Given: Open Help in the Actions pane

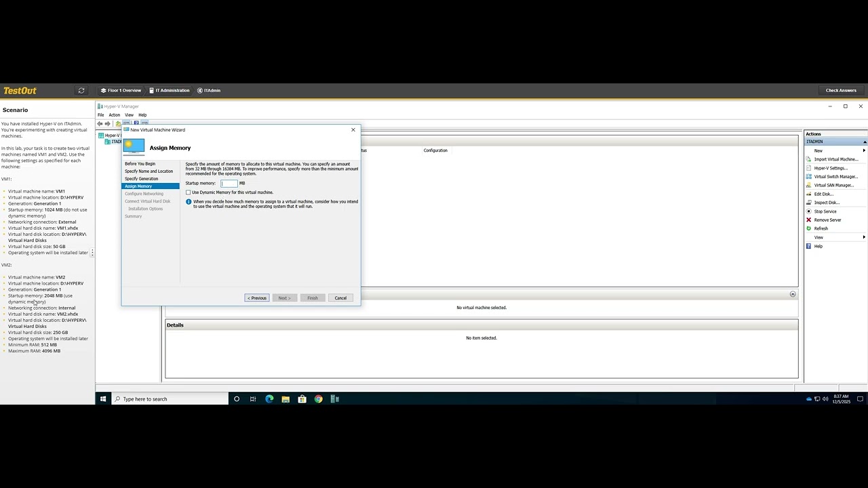Looking at the screenshot, I should coord(818,246).
